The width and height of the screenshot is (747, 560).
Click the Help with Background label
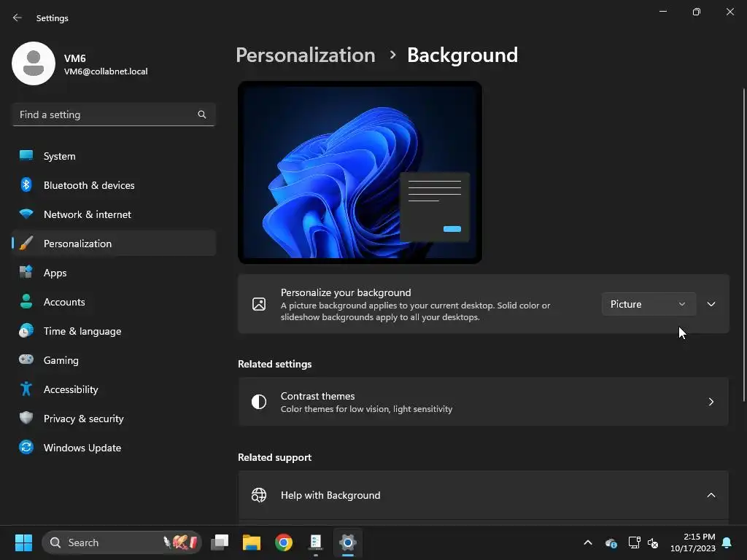[330, 495]
